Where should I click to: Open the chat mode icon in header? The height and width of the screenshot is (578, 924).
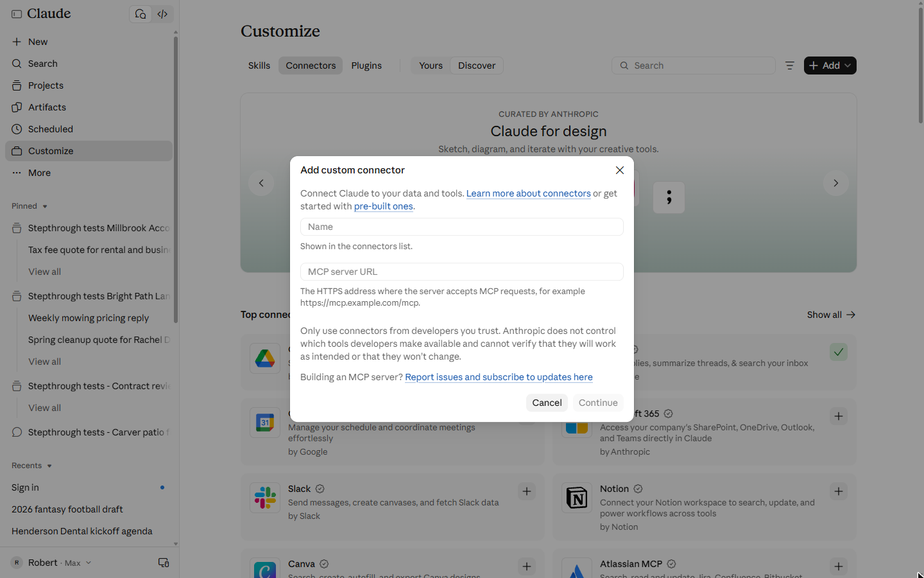click(141, 14)
